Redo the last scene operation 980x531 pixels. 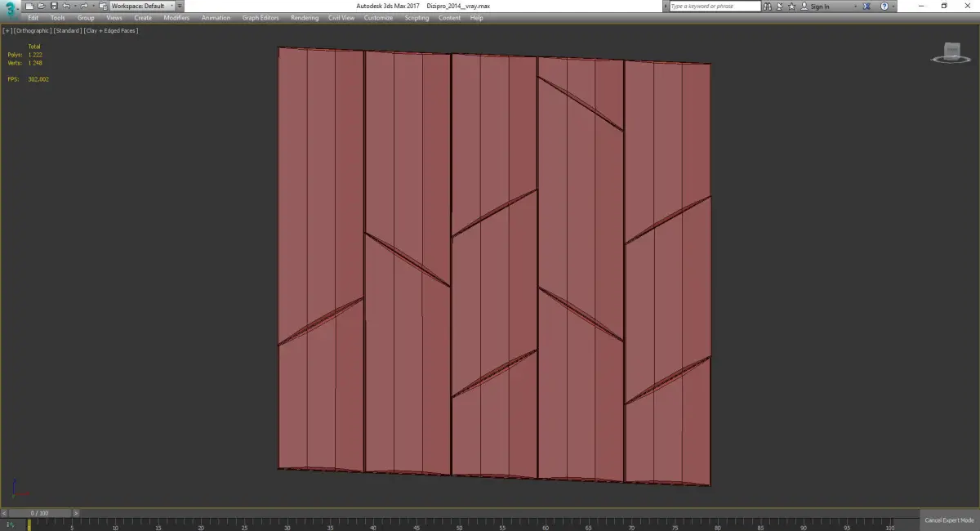click(83, 6)
